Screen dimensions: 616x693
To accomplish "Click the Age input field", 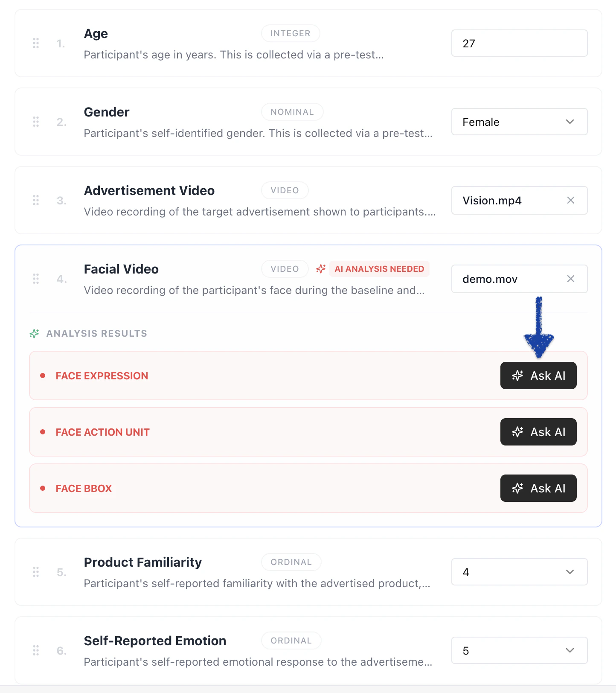I will [x=519, y=43].
